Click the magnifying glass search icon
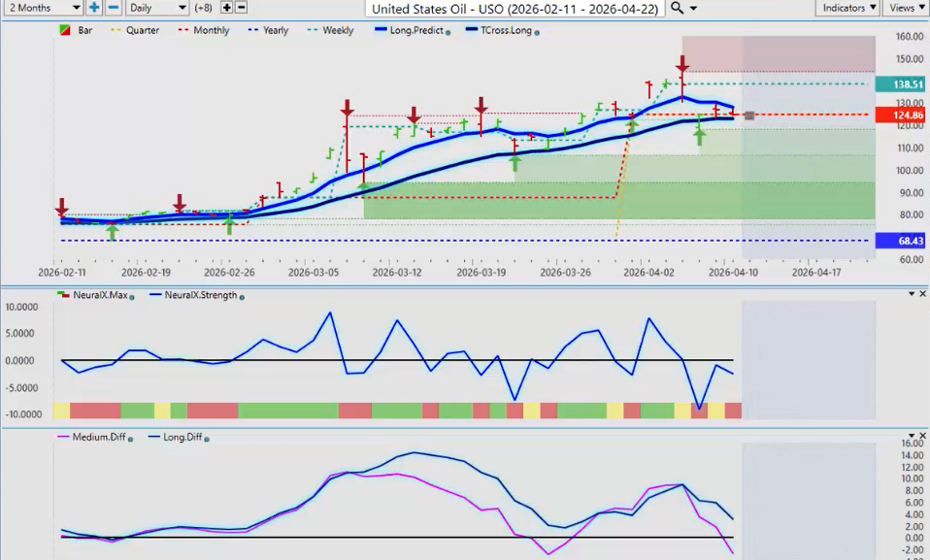 677,8
